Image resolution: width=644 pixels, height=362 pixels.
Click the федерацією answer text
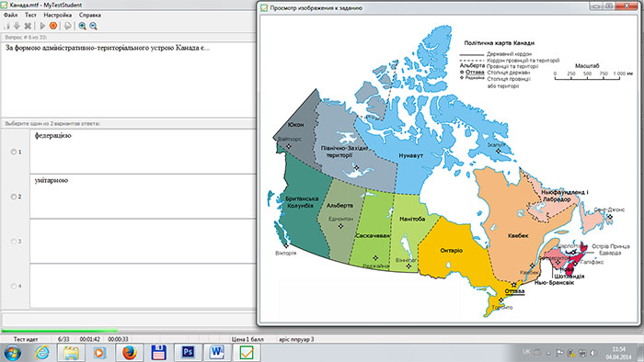tap(53, 136)
